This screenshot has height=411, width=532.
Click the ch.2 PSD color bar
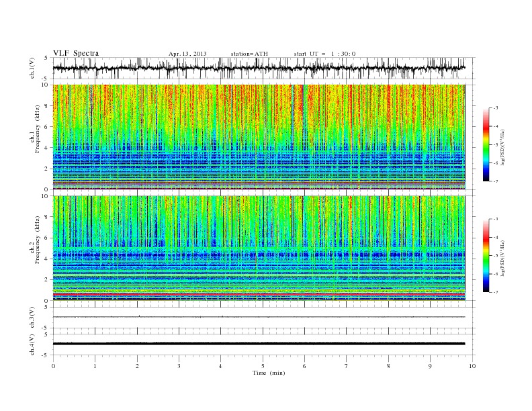486,255
